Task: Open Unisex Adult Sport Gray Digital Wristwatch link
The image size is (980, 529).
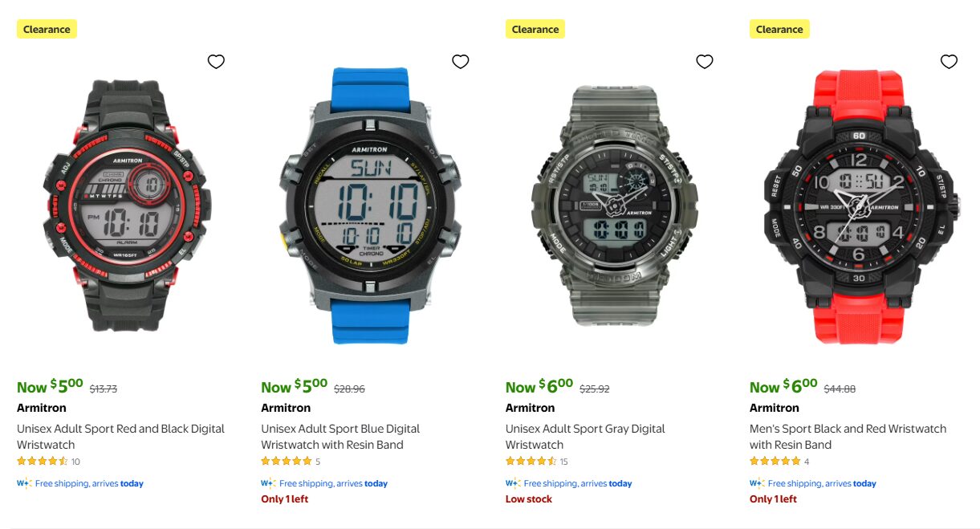Action: [585, 437]
